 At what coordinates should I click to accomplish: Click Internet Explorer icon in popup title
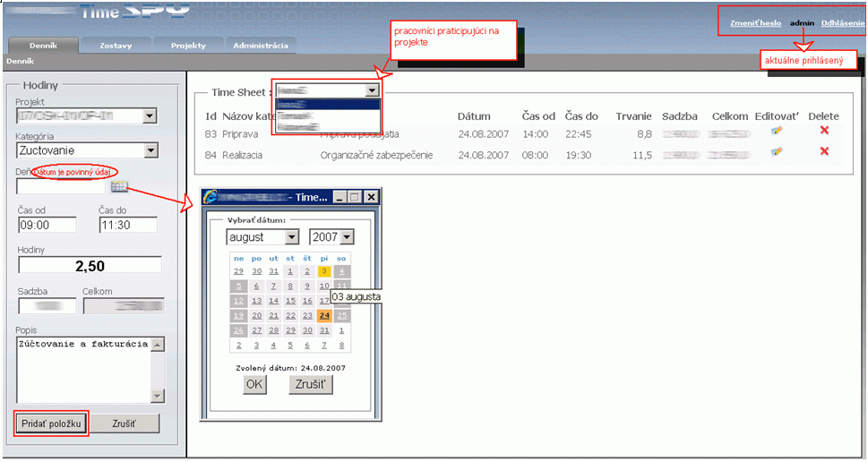(211, 196)
